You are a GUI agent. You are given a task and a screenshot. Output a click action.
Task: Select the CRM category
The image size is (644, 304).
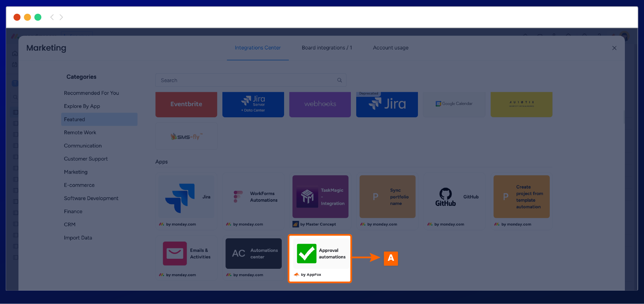click(x=70, y=225)
